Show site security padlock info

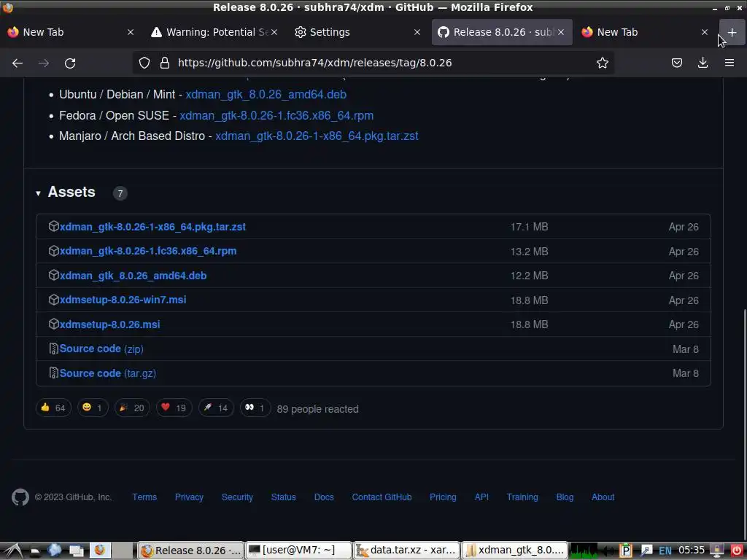click(165, 63)
